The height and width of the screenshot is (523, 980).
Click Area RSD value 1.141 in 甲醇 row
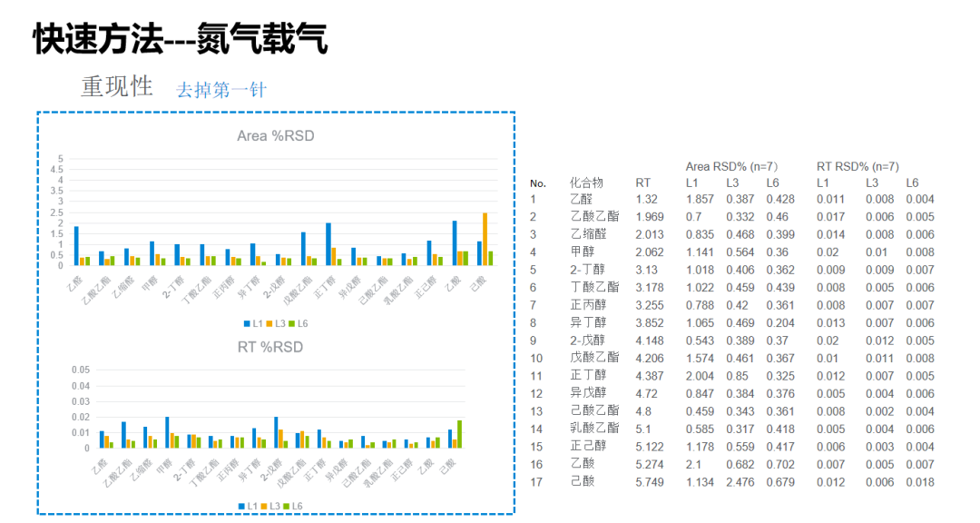[700, 252]
